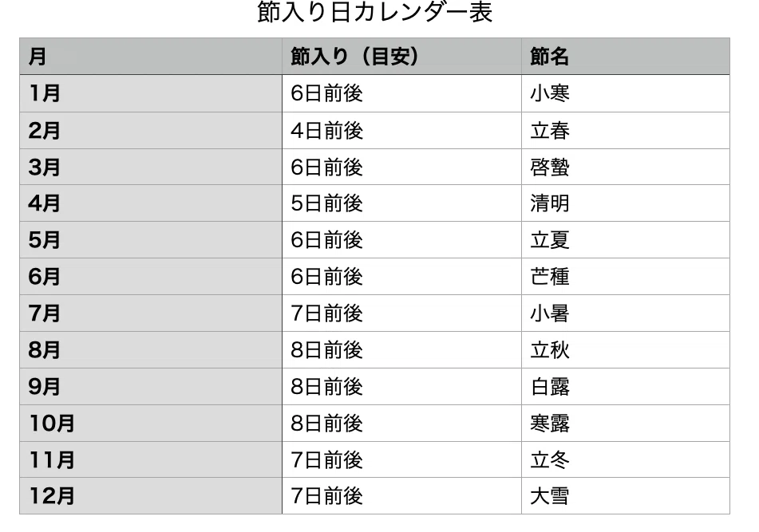
Task: Click the 白露 cell
Action: tap(626, 386)
